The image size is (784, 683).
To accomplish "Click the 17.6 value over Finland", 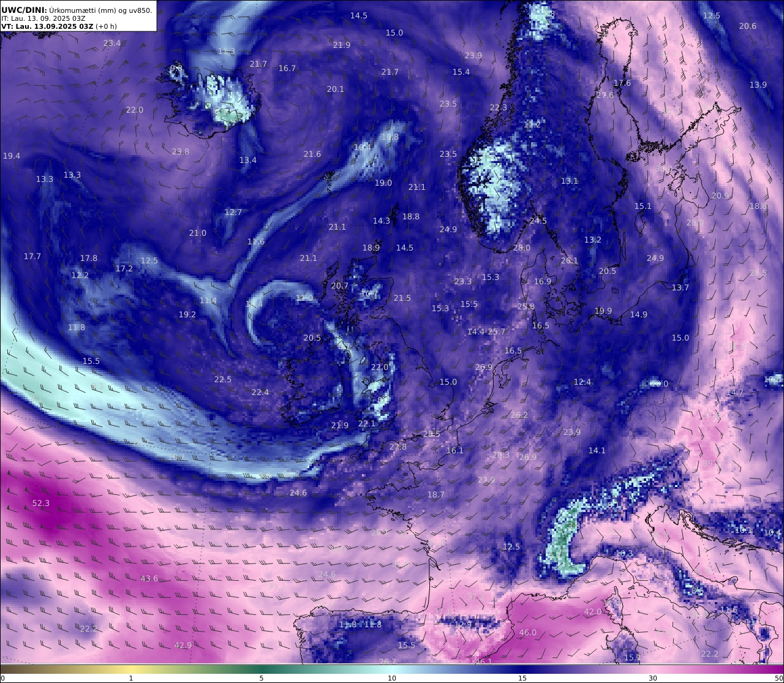I will 622,83.
